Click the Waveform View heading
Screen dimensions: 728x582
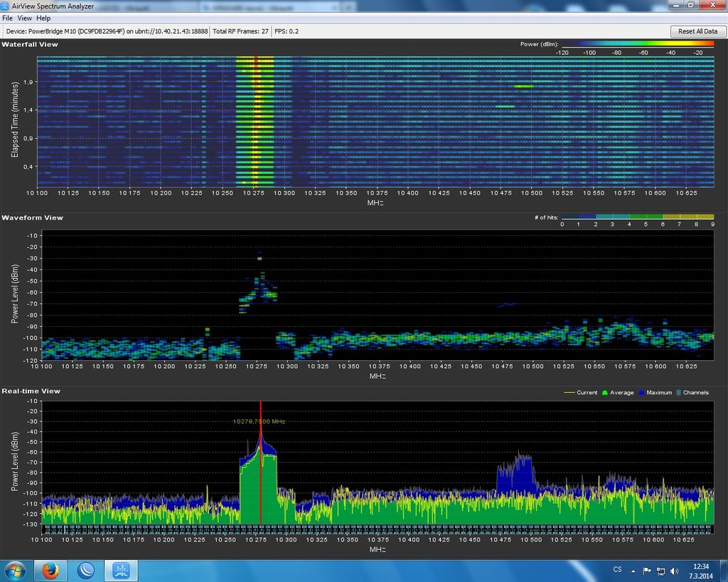(x=32, y=217)
